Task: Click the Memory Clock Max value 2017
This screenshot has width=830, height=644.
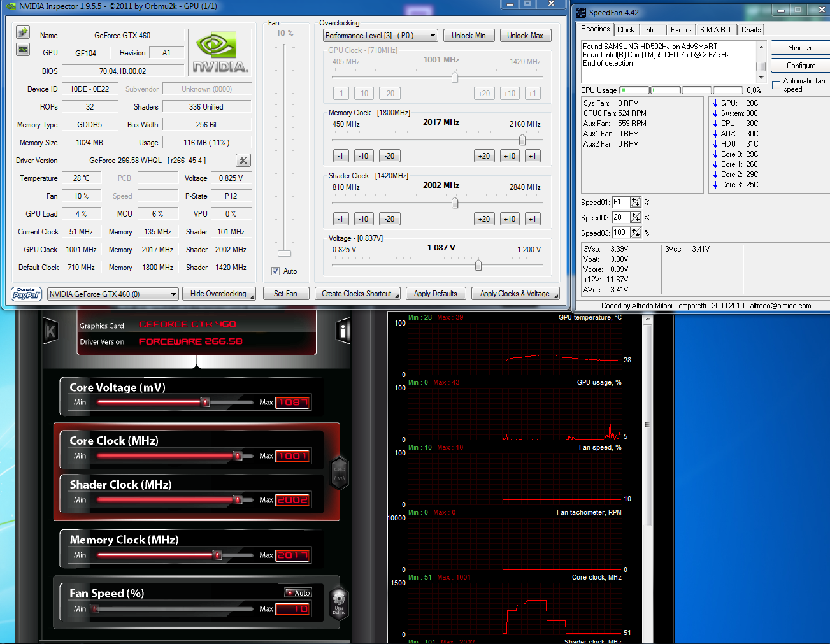Action: (x=293, y=555)
